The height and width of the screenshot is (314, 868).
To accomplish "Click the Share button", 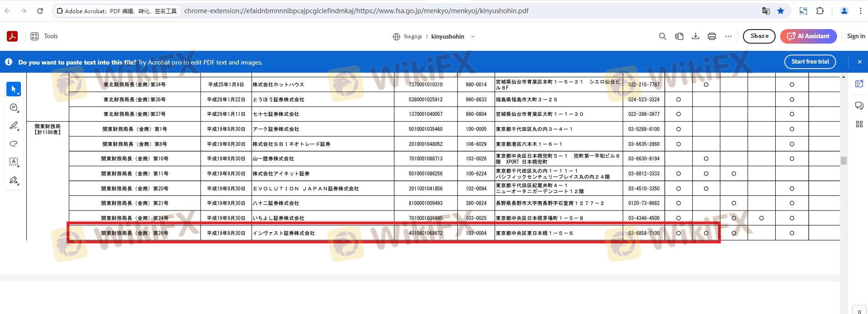I will click(x=759, y=36).
